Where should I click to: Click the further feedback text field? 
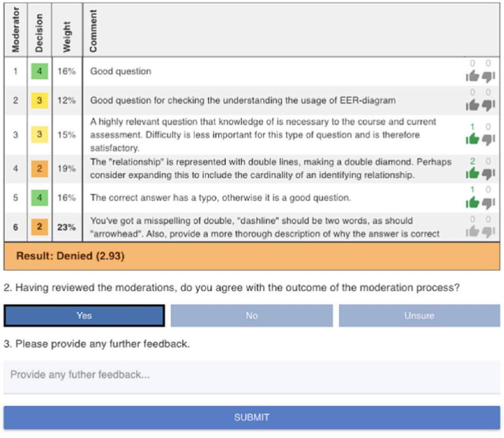pos(252,375)
